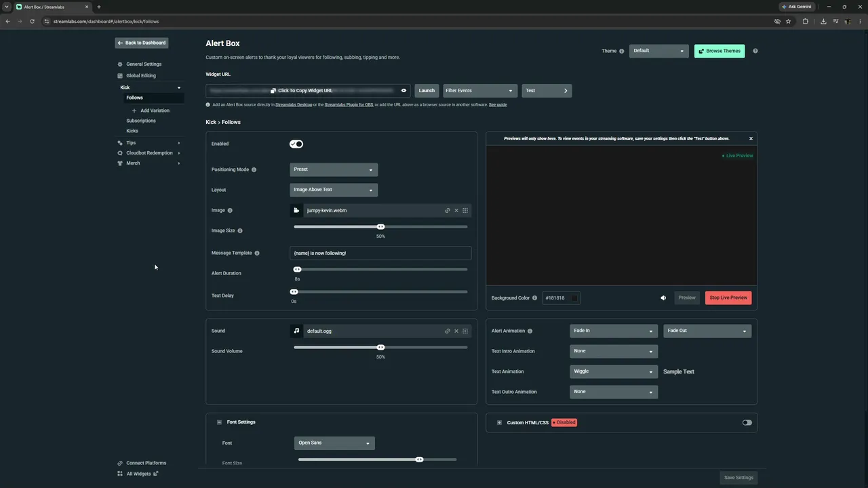
Task: Open the Filter Events dropdown
Action: coord(480,91)
